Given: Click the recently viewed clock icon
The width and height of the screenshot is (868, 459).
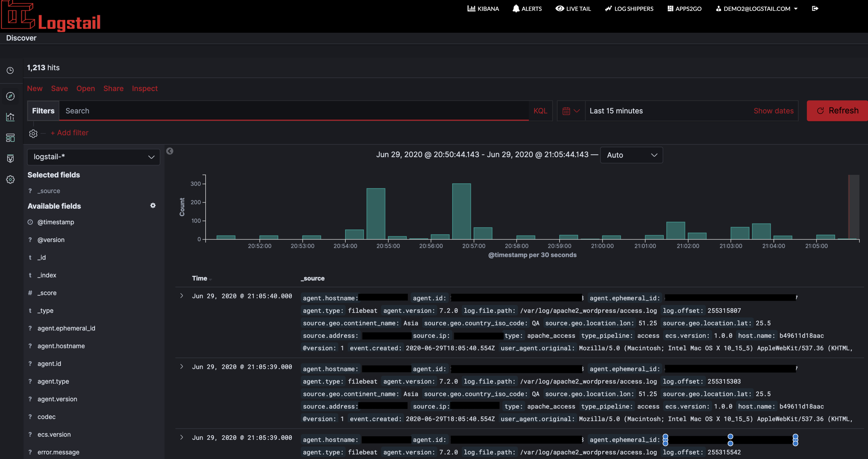Looking at the screenshot, I should pos(11,71).
